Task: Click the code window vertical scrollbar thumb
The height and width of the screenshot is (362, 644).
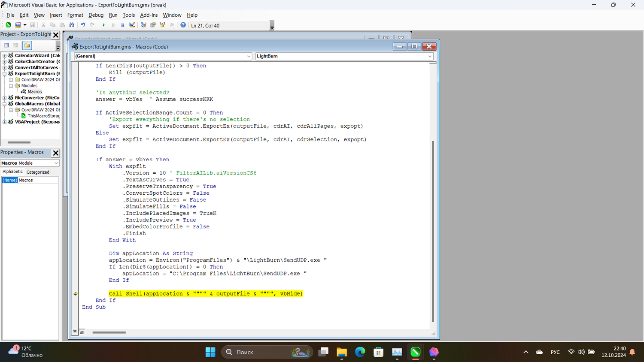Action: [x=433, y=232]
